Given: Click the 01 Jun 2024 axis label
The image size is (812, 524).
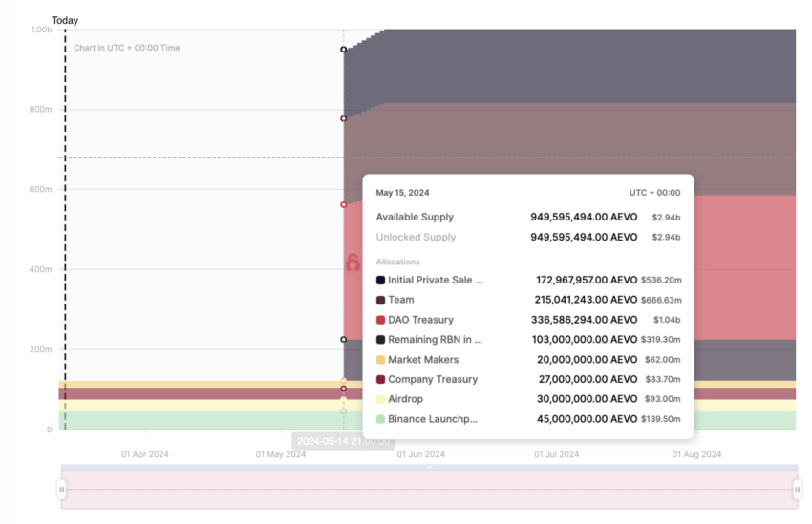Looking at the screenshot, I should click(420, 454).
